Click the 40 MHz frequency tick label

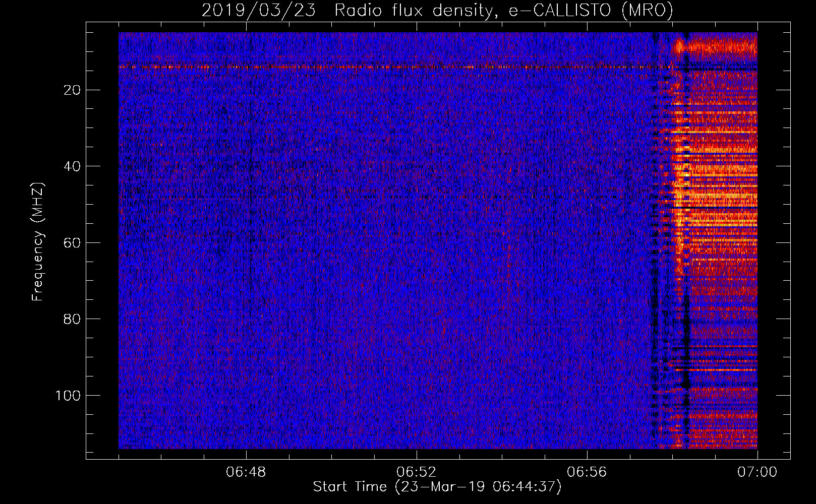[72, 166]
